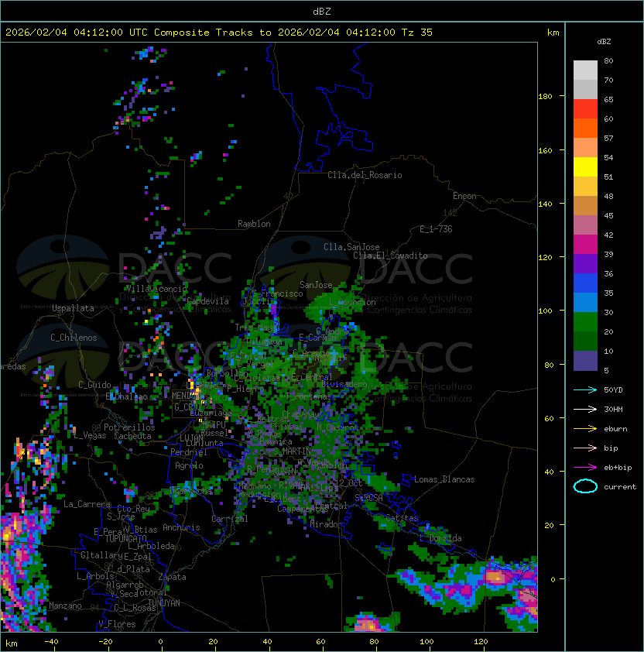The image size is (644, 652).
Task: Click the 'Lomas_Blancas' map label
Action: click(444, 479)
